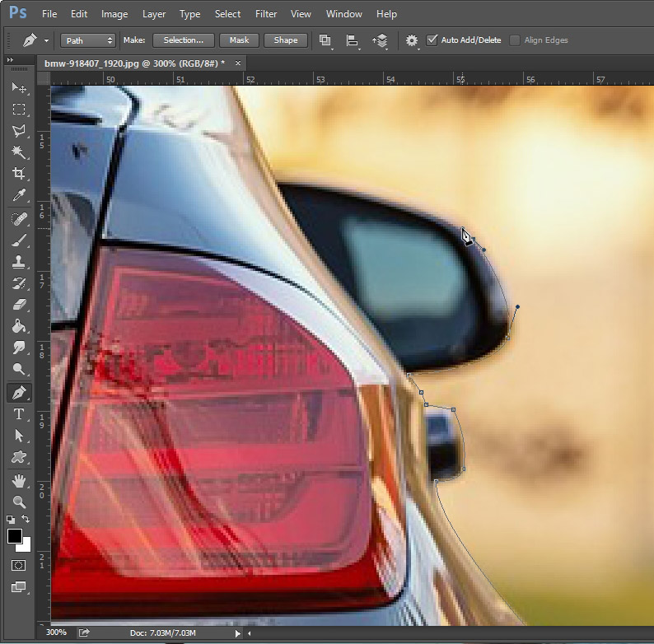Open path alignment options

click(x=352, y=40)
